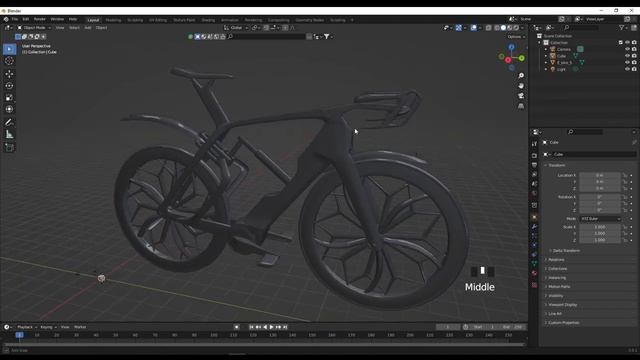The image size is (640, 360).
Task: Select the Scale tool
Action: 9,98
